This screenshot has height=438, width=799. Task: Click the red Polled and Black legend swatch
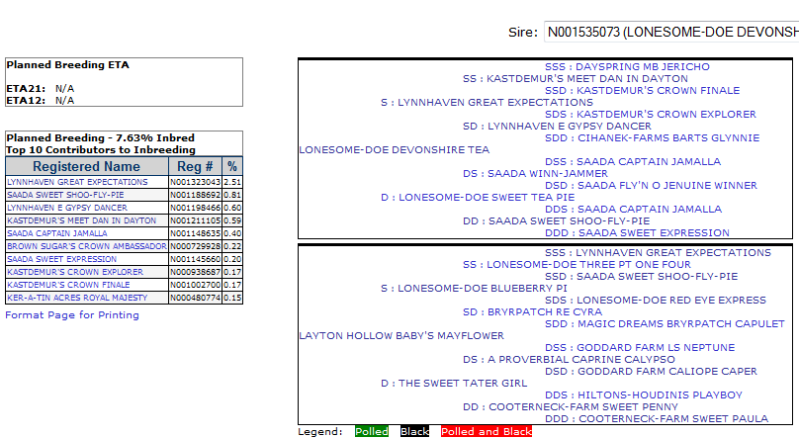tap(486, 432)
